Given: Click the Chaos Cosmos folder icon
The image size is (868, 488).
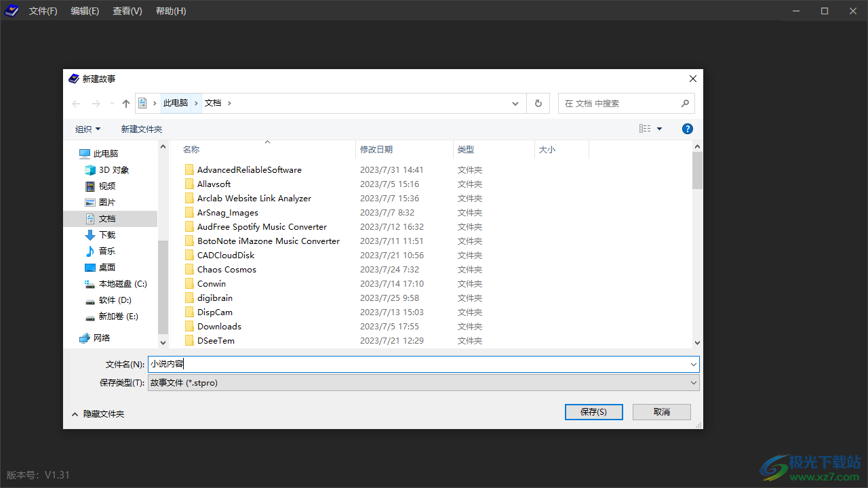Looking at the screenshot, I should (x=189, y=270).
